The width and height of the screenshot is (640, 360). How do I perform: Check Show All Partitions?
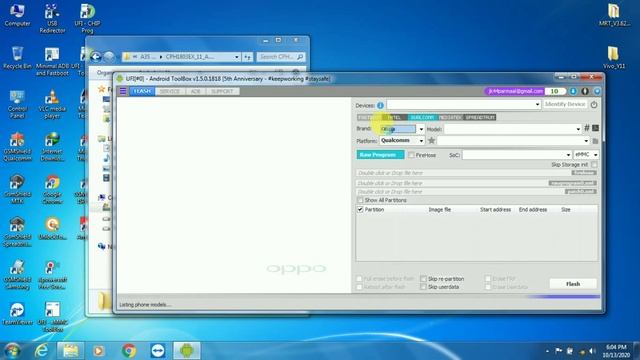[360, 200]
